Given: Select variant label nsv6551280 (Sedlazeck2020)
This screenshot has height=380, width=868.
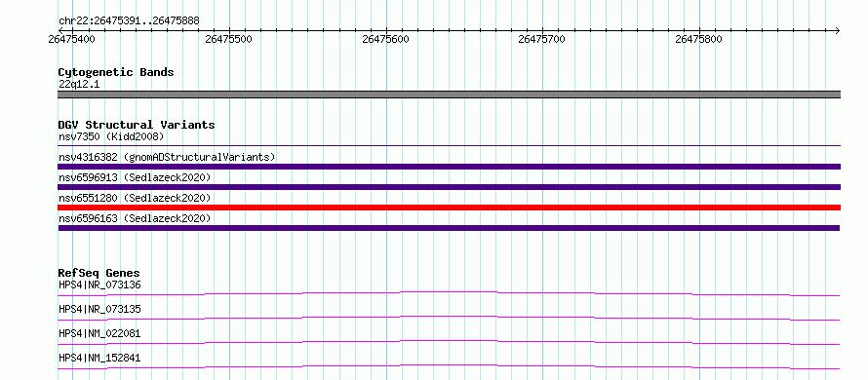Looking at the screenshot, I should coord(135,198).
